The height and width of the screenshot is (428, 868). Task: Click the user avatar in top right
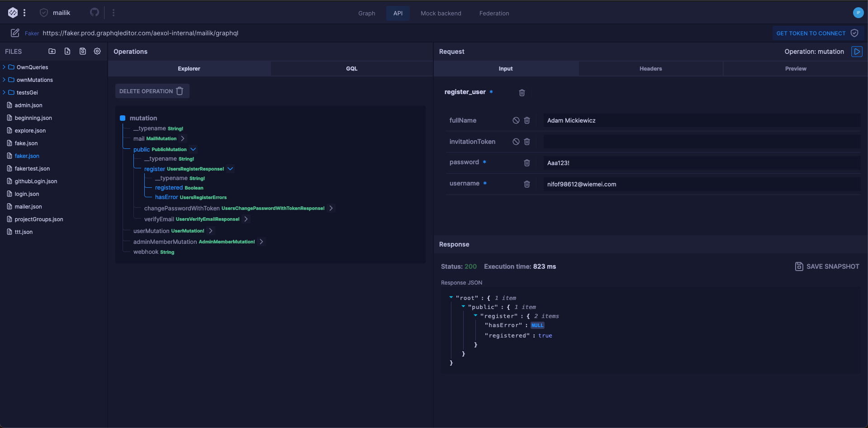point(858,13)
